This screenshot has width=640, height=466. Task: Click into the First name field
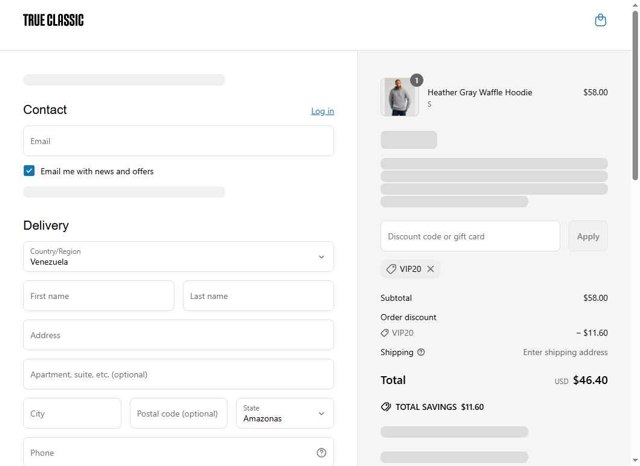[98, 296]
